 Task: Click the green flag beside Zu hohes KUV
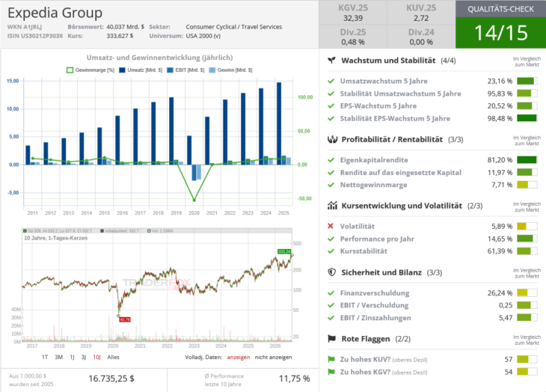[x=331, y=359]
